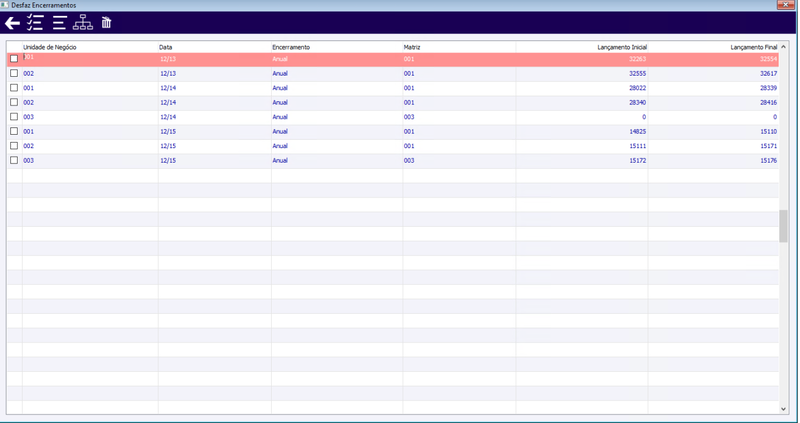Close the Desfaz Encerramentos window
800x423 pixels.
tap(786, 5)
